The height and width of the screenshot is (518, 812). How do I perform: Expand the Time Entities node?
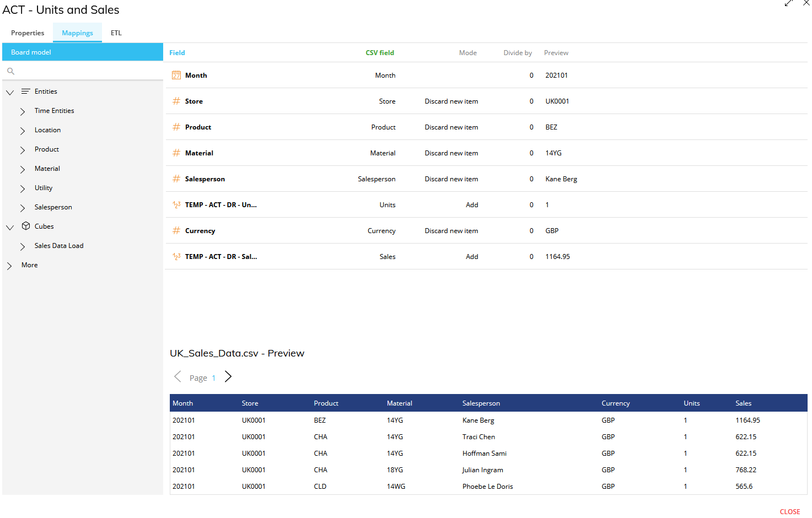point(23,111)
